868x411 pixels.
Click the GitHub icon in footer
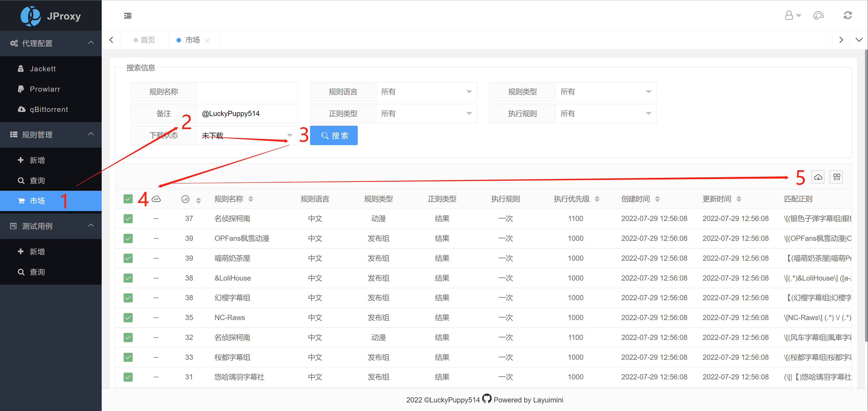point(487,399)
